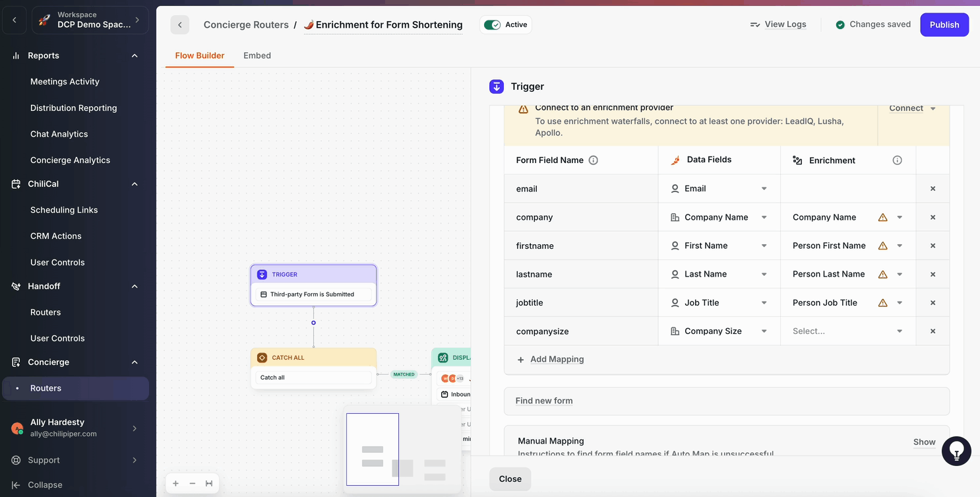This screenshot has width=980, height=497.
Task: Zoom out on the flow canvas
Action: [x=193, y=483]
